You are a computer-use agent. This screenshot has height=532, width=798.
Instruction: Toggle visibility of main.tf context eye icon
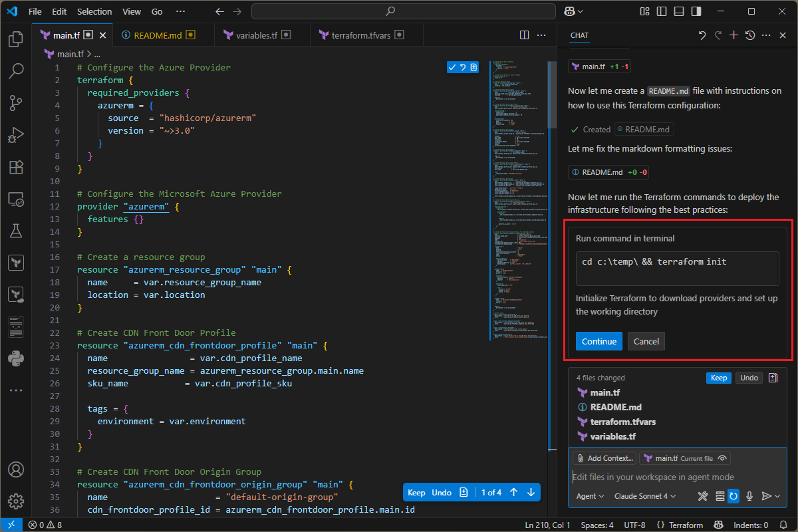tap(724, 458)
